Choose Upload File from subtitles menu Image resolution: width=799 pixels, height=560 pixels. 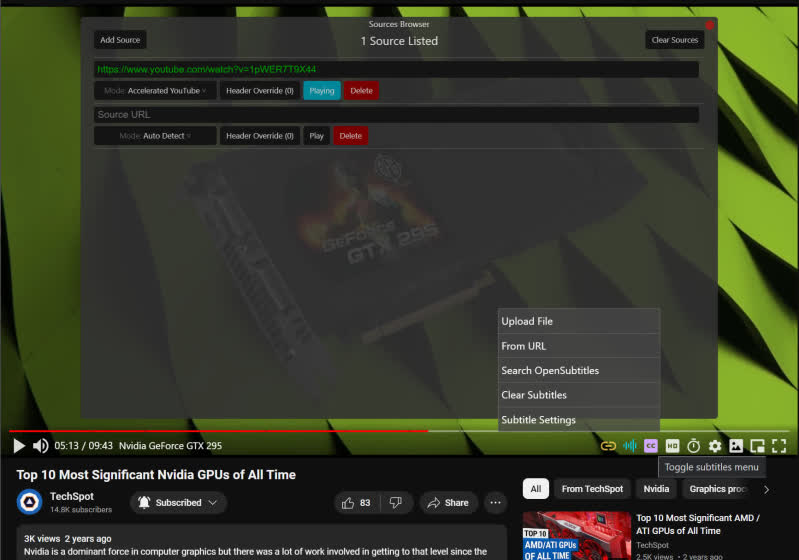click(579, 322)
